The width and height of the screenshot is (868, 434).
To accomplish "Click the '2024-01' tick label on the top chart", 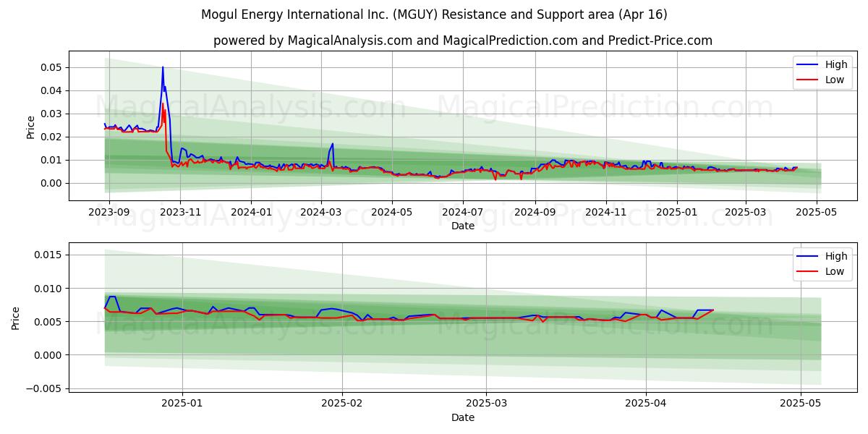I will click(x=251, y=213).
